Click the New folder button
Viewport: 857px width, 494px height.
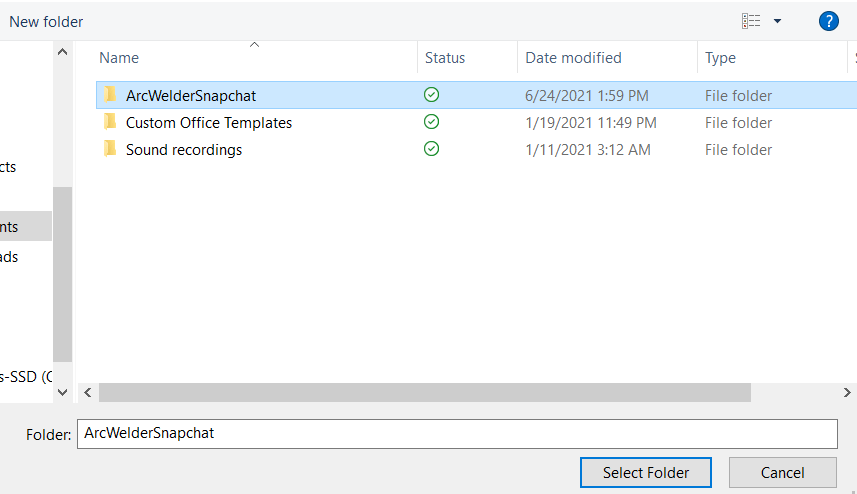[x=46, y=21]
